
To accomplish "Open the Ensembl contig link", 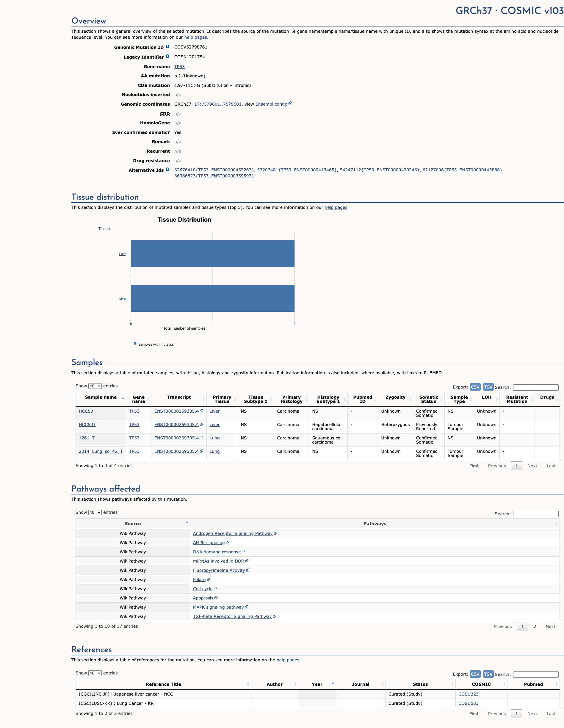I will pyautogui.click(x=271, y=104).
